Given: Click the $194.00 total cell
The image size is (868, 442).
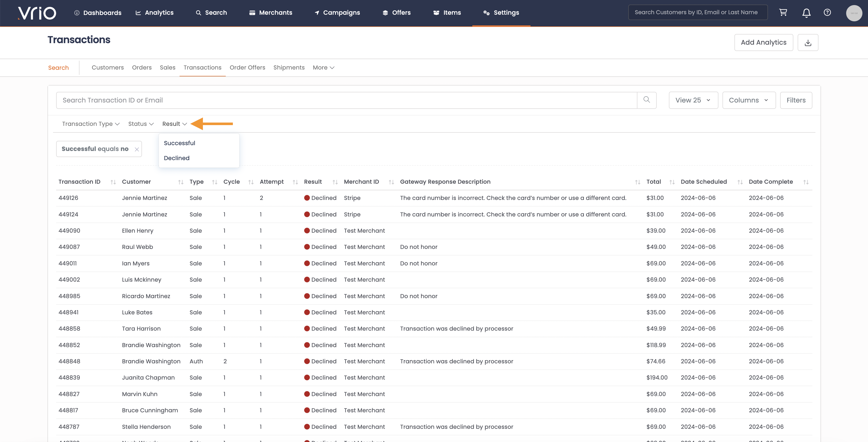Looking at the screenshot, I should (x=657, y=378).
